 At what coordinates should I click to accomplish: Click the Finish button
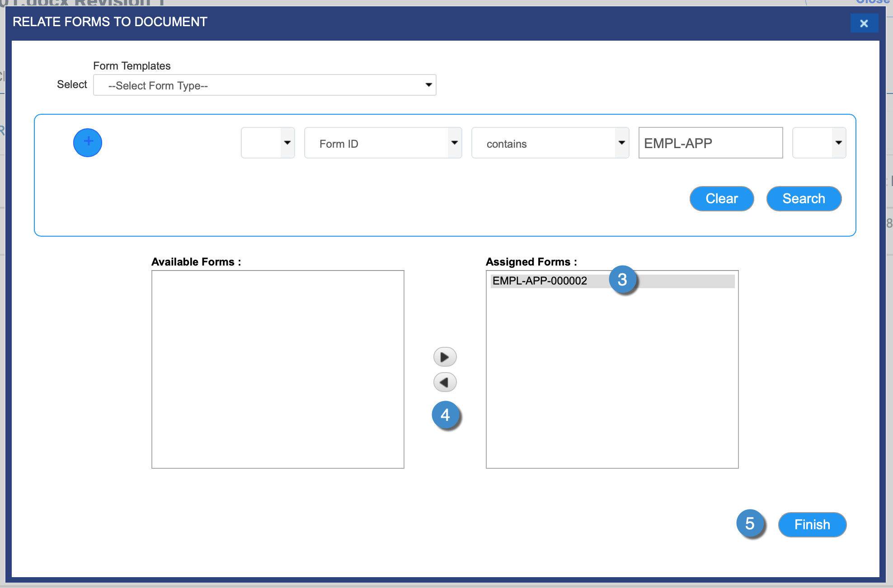click(x=812, y=525)
